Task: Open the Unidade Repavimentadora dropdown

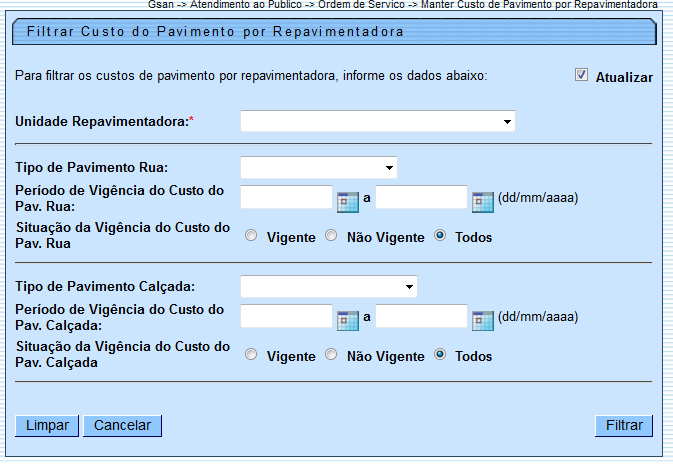Action: (378, 122)
